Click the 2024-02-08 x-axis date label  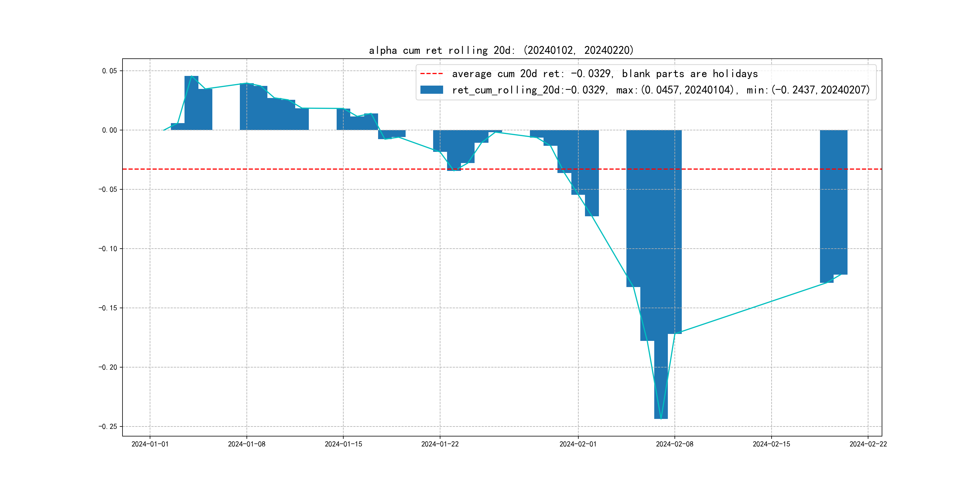pyautogui.click(x=675, y=444)
